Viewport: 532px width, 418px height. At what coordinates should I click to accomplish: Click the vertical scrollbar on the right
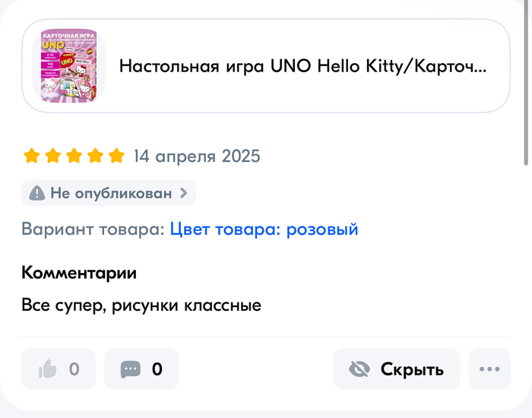[x=525, y=84]
